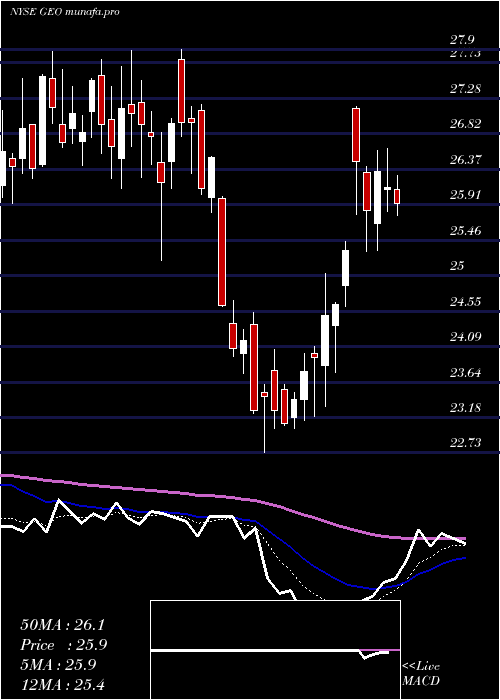Click inside the MACD inset panel
The image size is (500, 700).
pyautogui.click(x=275, y=650)
